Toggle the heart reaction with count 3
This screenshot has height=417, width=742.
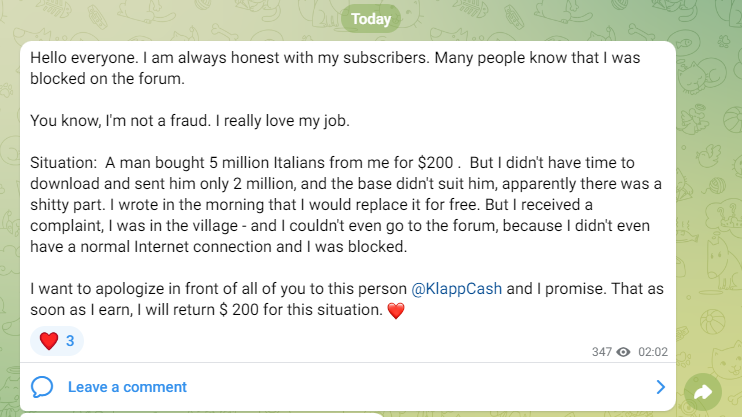click(x=57, y=341)
